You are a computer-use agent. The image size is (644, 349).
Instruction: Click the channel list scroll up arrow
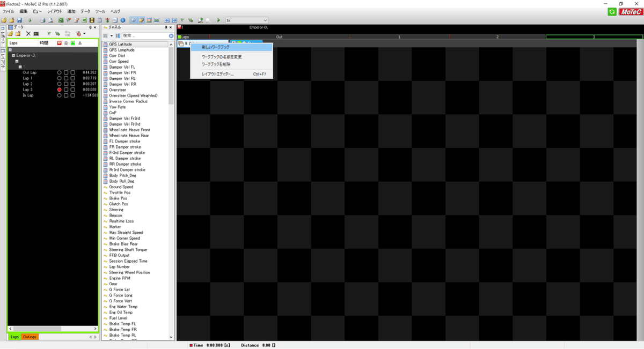click(171, 44)
